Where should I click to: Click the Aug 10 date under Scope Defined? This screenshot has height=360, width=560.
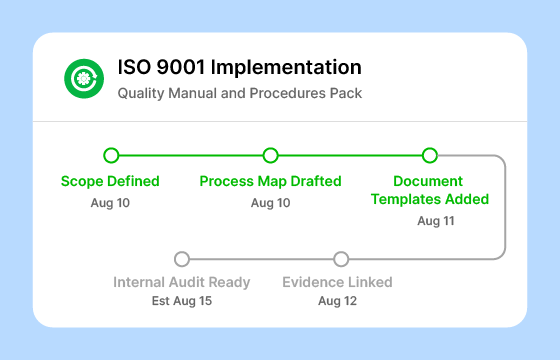tap(110, 203)
